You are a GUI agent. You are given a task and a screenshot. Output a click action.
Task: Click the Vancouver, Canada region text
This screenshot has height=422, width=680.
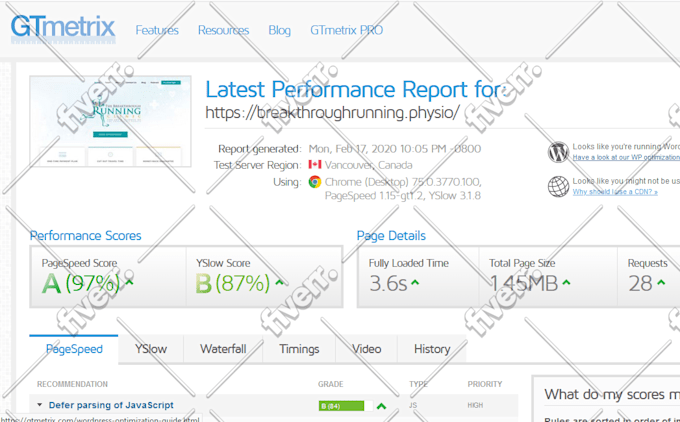click(x=369, y=165)
